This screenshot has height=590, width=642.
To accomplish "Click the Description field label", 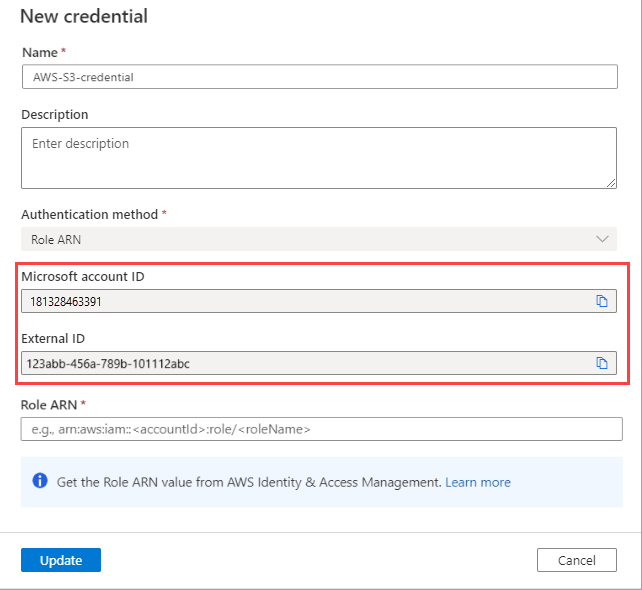I will pos(55,115).
